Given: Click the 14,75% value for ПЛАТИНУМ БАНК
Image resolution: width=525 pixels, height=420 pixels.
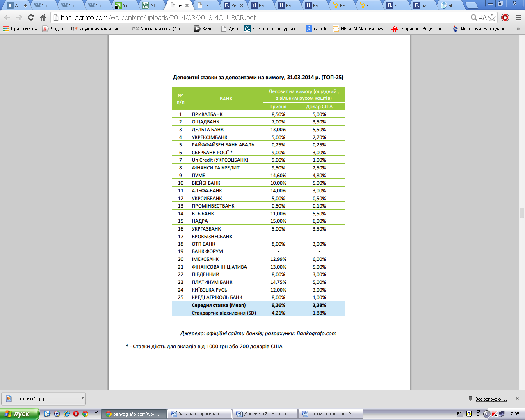Looking at the screenshot, I should pyautogui.click(x=278, y=282).
